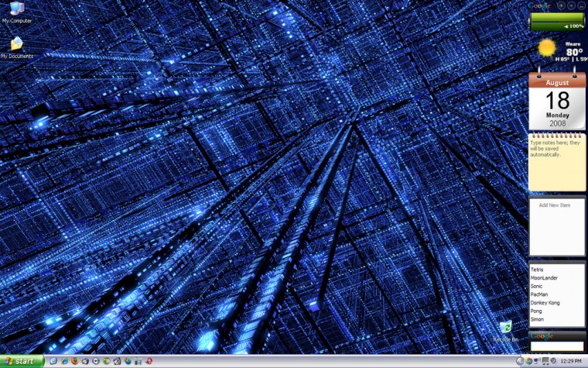Open the Recycle Bin on the desktop

506,332
